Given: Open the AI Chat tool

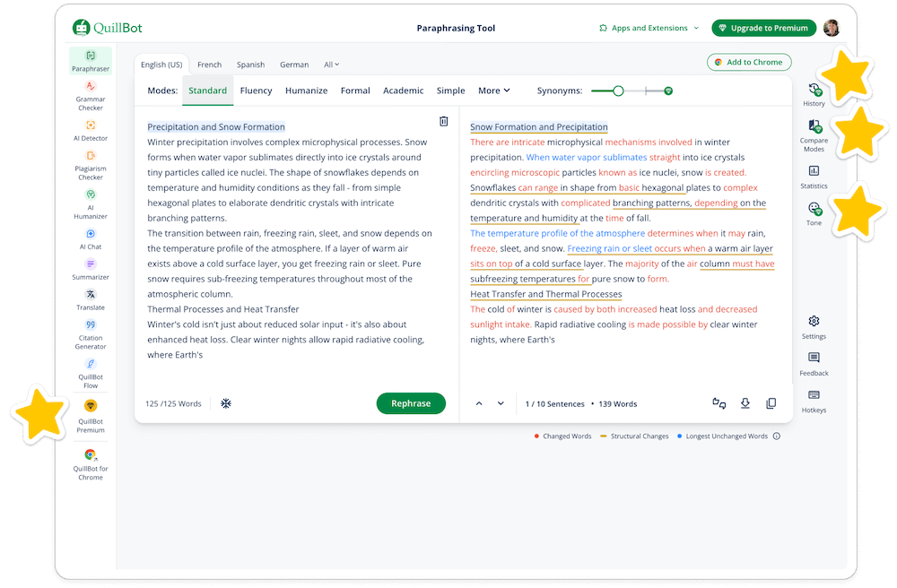Looking at the screenshot, I should tap(91, 238).
